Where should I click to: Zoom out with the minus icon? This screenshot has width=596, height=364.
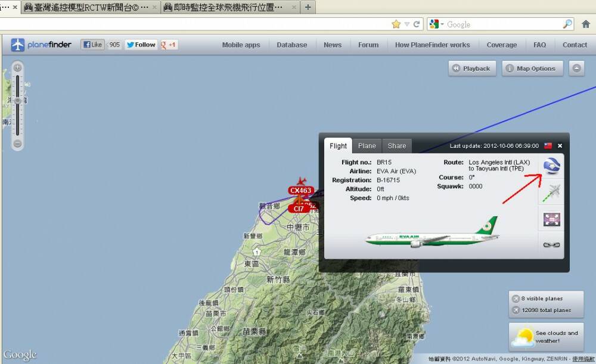click(17, 144)
